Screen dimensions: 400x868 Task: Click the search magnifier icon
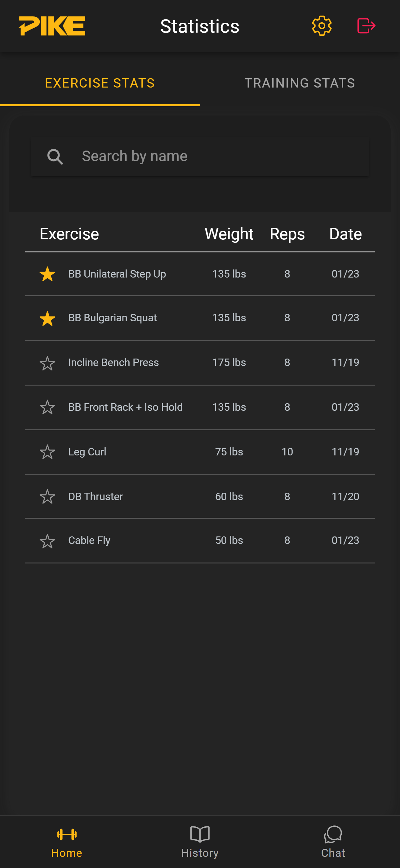click(55, 157)
